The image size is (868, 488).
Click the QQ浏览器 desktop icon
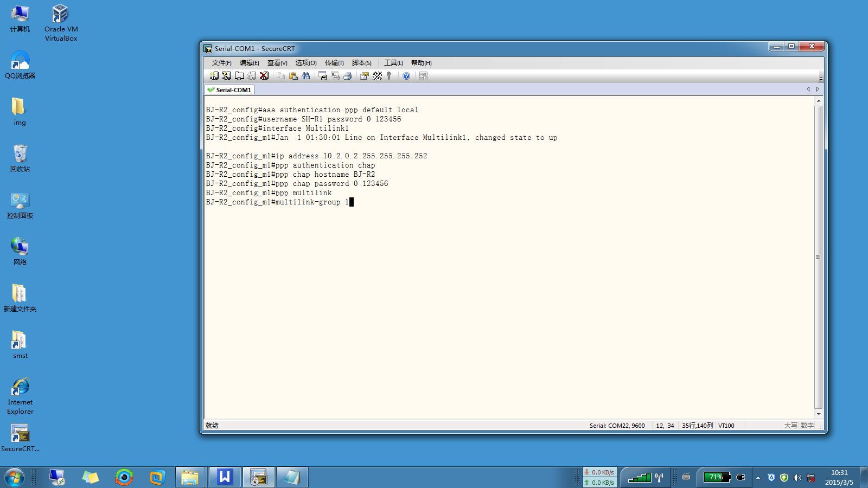20,65
